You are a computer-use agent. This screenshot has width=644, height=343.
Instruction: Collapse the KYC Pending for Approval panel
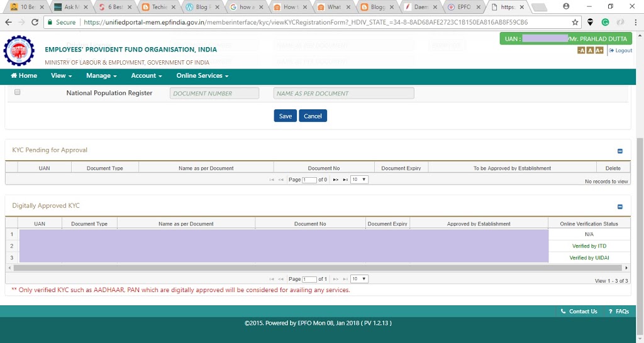click(619, 151)
